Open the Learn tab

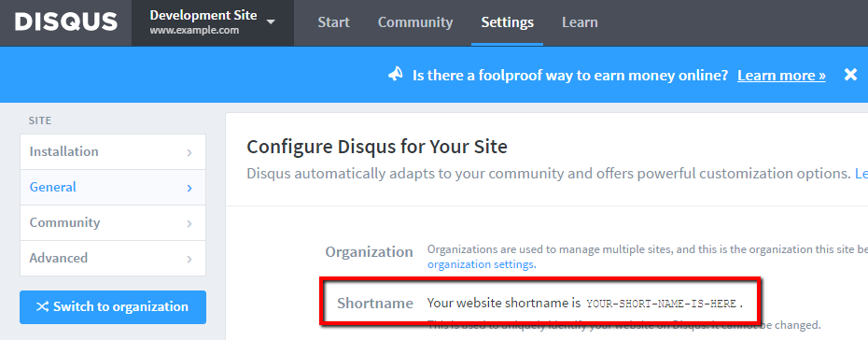click(580, 22)
